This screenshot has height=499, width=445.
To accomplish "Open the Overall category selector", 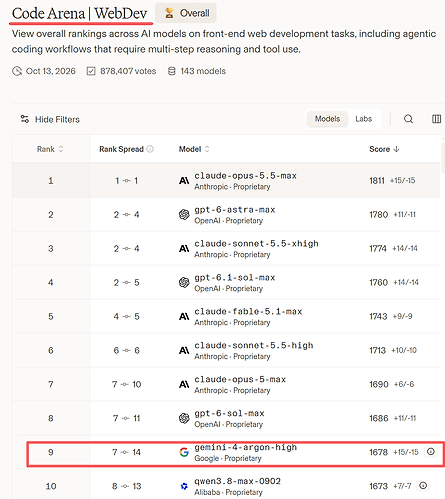I will point(186,13).
